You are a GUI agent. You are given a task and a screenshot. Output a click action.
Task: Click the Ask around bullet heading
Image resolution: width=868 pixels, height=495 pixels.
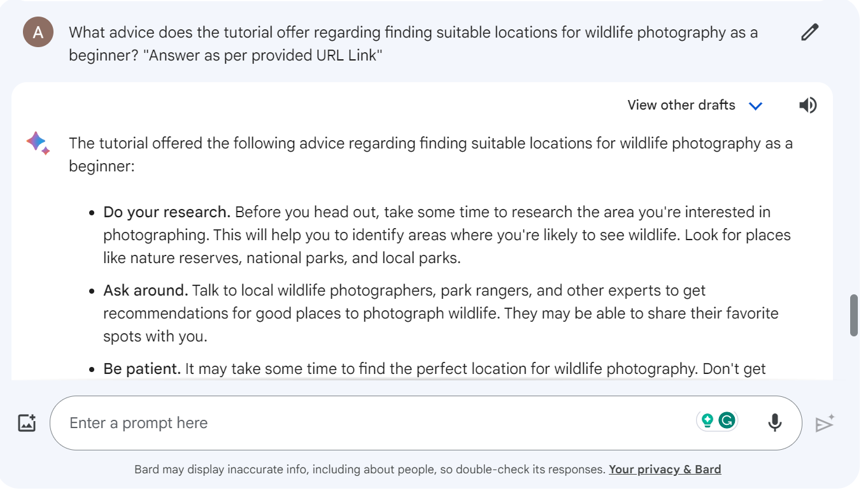[x=146, y=291]
